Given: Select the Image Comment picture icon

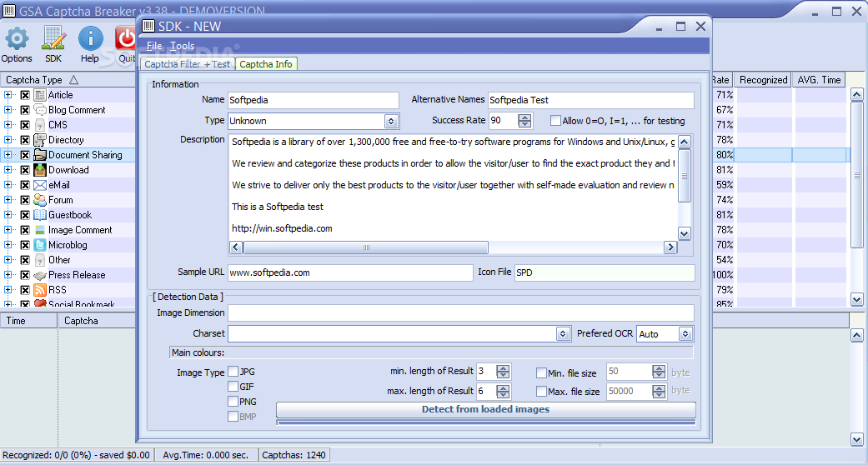Looking at the screenshot, I should pos(40,230).
